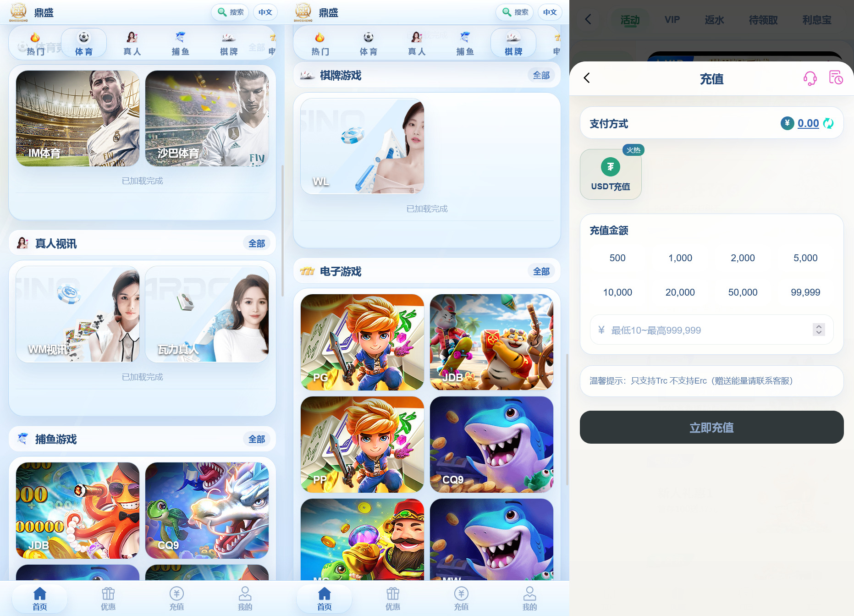Click 立即充值 submit button
The height and width of the screenshot is (616, 854).
pyautogui.click(x=711, y=427)
